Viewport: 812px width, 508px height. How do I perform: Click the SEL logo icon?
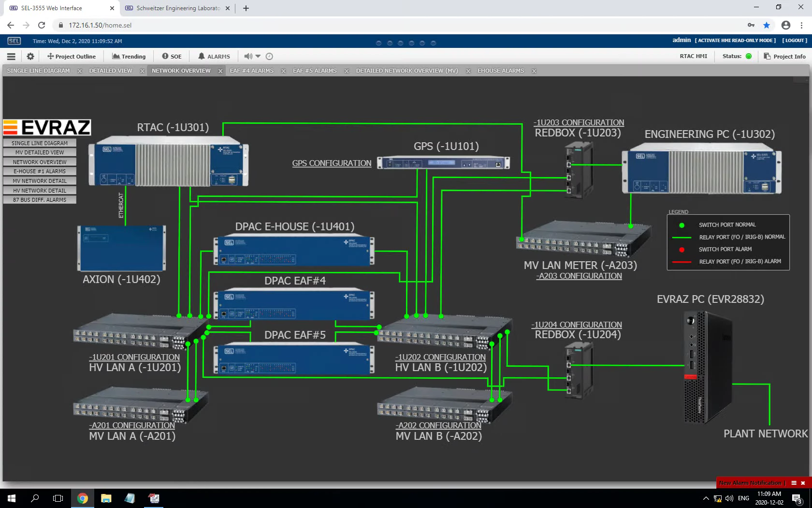[14, 41]
